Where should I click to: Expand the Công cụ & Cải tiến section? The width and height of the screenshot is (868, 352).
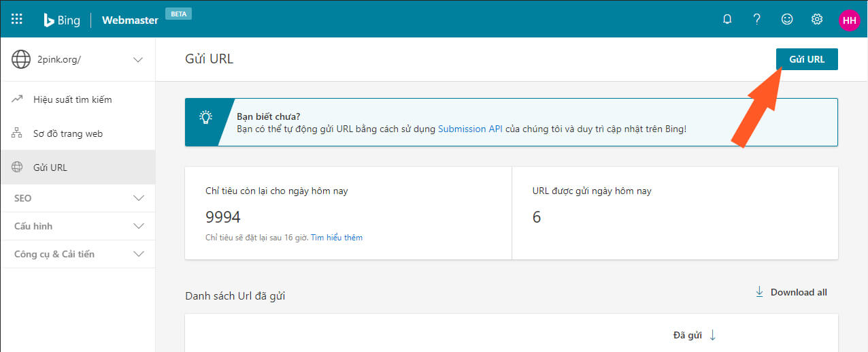[x=139, y=254]
